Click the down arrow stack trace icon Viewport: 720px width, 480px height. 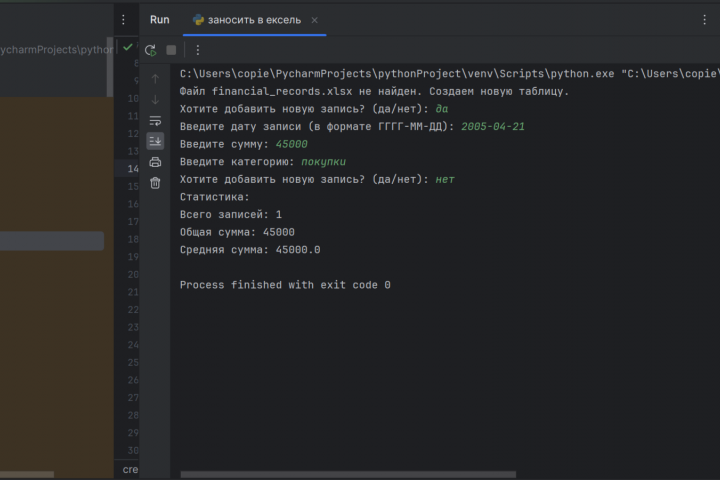click(155, 99)
